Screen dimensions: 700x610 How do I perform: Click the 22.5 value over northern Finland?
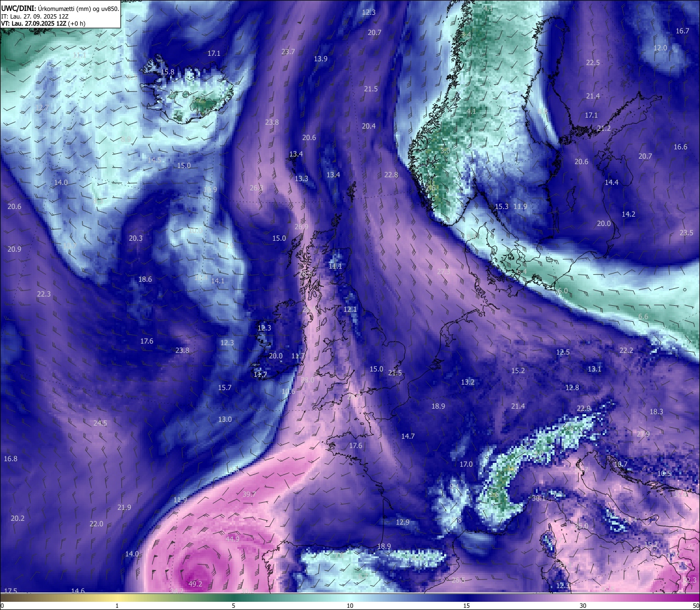[x=593, y=63]
